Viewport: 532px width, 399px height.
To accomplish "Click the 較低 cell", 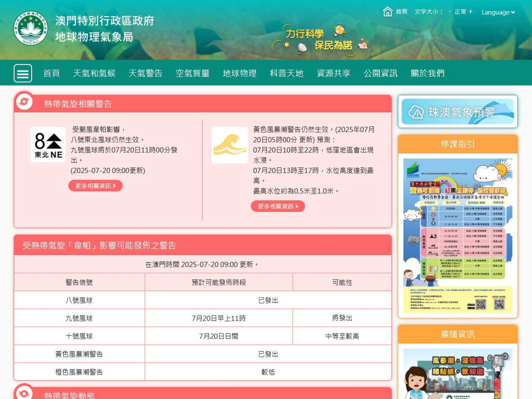I will (x=268, y=372).
